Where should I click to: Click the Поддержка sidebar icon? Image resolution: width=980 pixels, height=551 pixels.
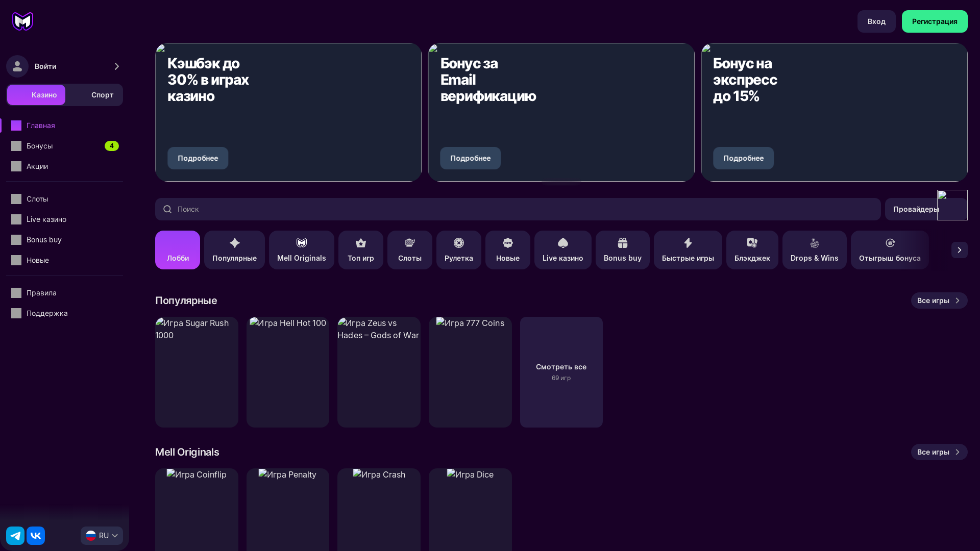[x=16, y=313]
